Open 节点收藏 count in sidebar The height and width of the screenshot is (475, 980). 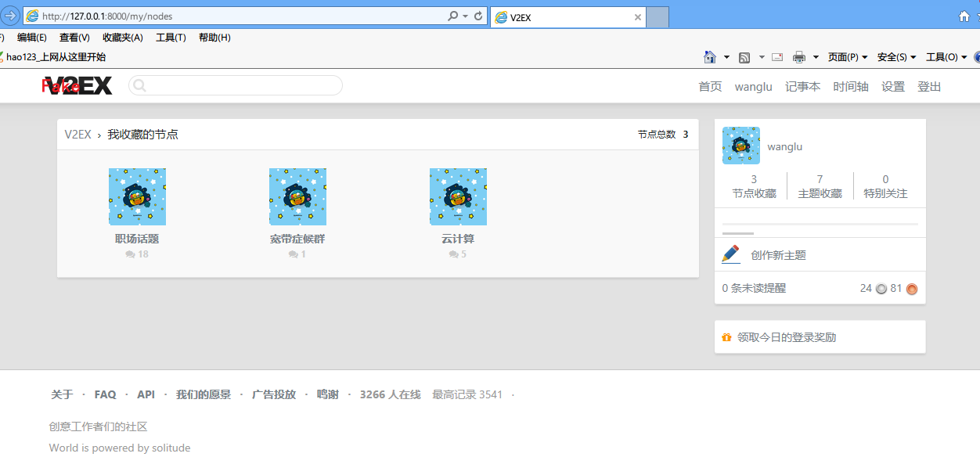coord(754,186)
